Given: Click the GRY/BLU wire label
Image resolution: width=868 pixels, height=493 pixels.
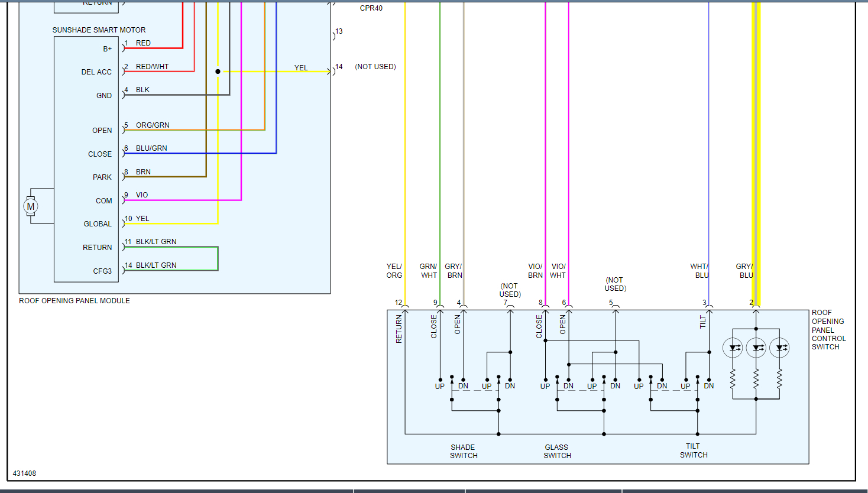Looking at the screenshot, I should pos(744,271).
